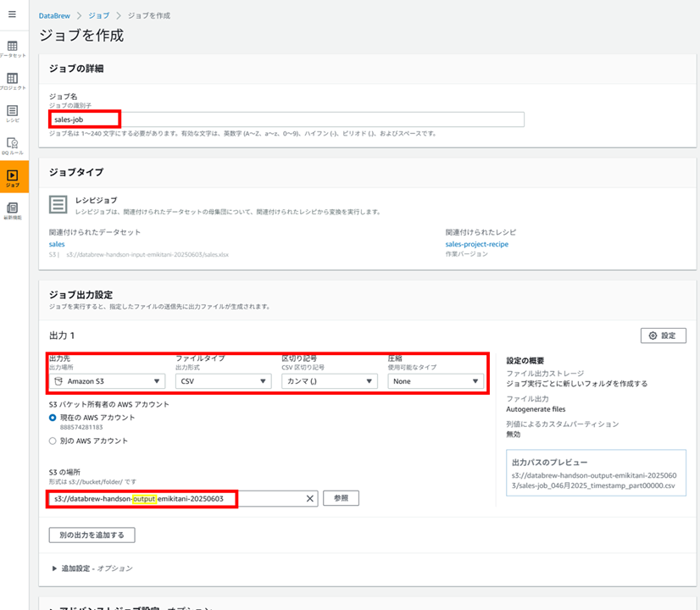The width and height of the screenshot is (700, 610).
Task: Click the 'Autogenerate files' summary text
Action: pos(536,409)
